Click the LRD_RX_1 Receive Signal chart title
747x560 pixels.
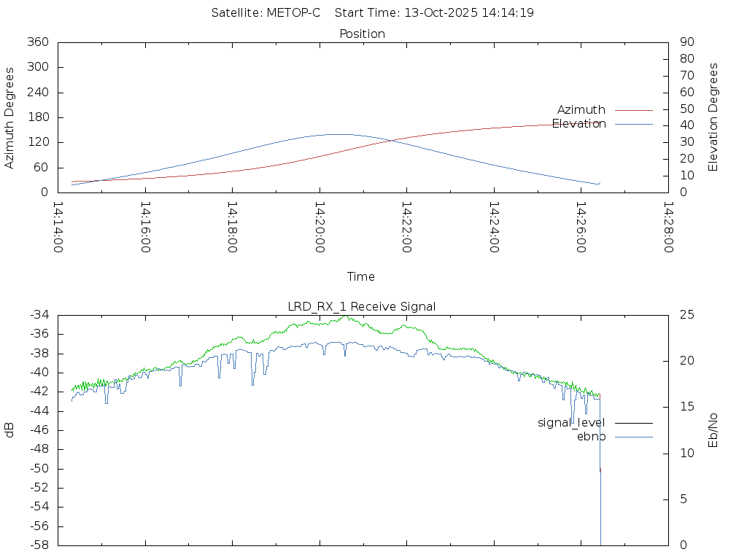pyautogui.click(x=362, y=306)
